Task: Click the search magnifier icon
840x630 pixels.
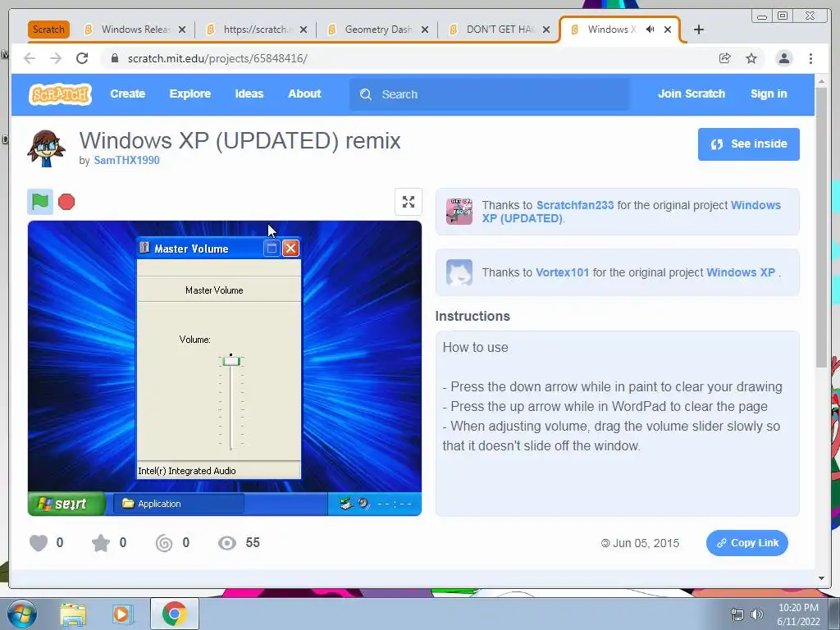Action: pyautogui.click(x=366, y=94)
